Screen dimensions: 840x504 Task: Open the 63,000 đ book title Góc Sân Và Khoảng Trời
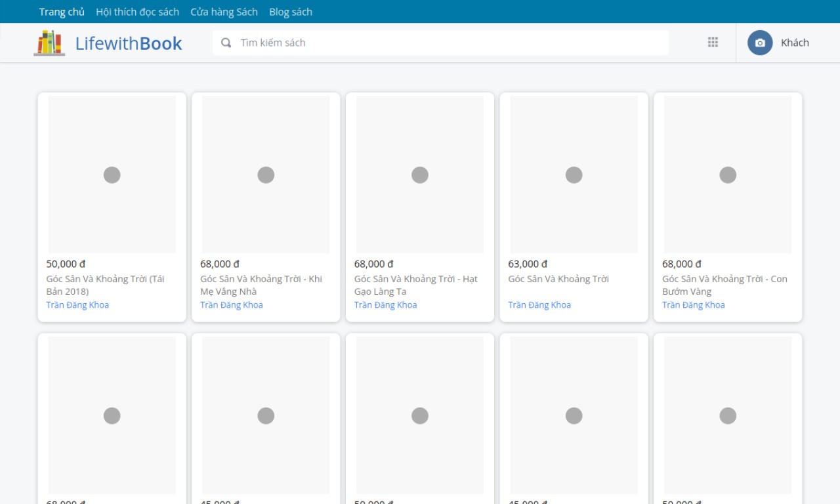click(558, 279)
